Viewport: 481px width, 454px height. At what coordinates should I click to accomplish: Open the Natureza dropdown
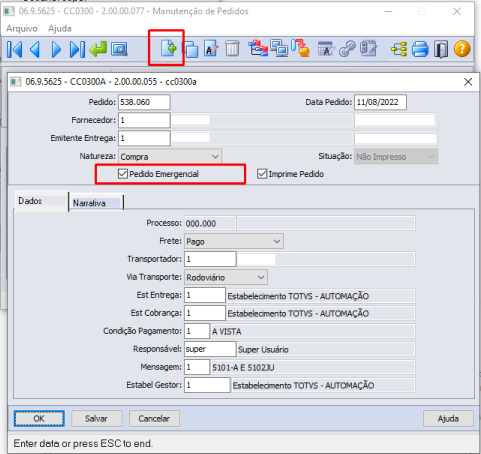pyautogui.click(x=170, y=156)
